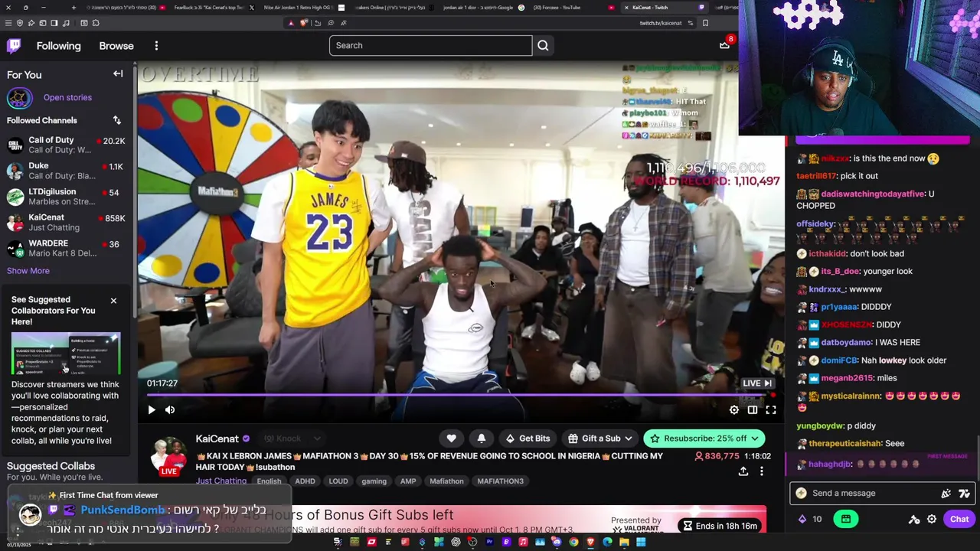Open stories from the sidebar
Screen dimensions: 980x551
point(67,97)
